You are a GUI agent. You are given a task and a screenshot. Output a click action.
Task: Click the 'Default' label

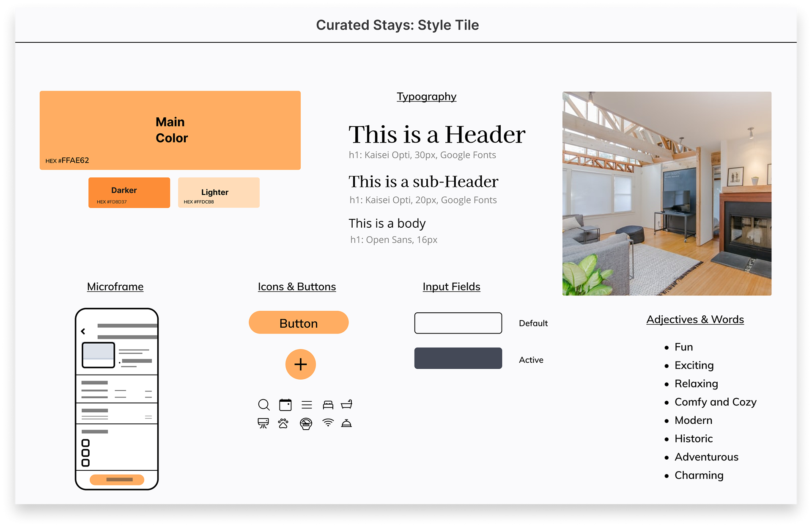533,323
